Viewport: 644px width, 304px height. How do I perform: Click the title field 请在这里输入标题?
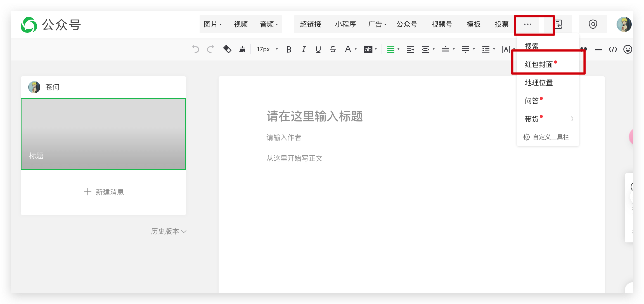pos(314,116)
